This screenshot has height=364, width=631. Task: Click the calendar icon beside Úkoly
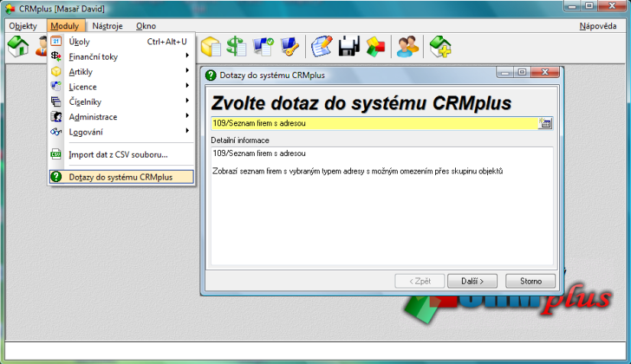pyautogui.click(x=56, y=41)
